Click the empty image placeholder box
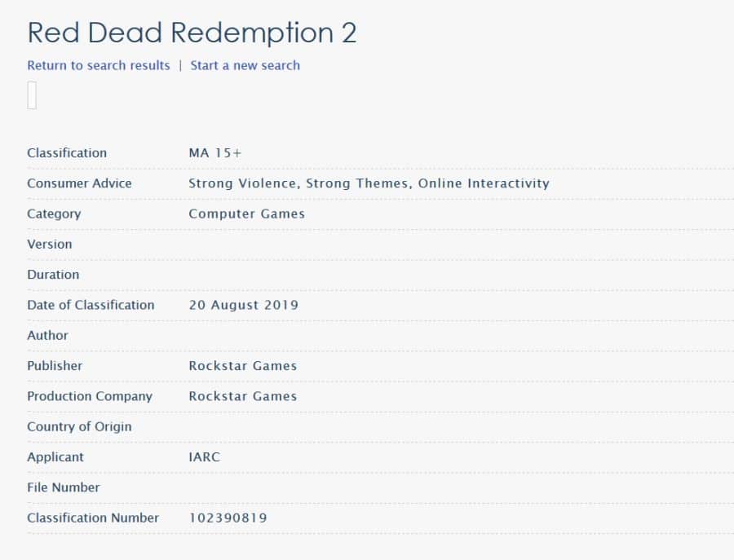Viewport: 734px width, 560px height. [32, 95]
